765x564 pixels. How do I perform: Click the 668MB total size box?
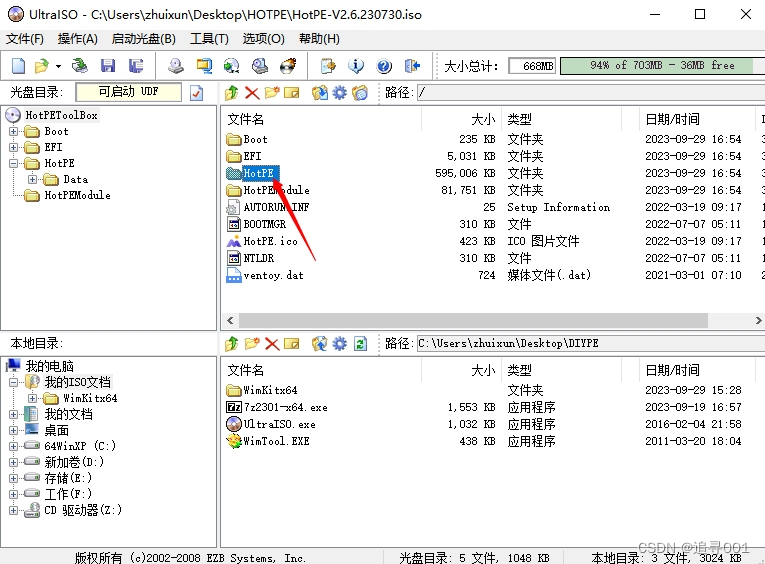(x=532, y=66)
